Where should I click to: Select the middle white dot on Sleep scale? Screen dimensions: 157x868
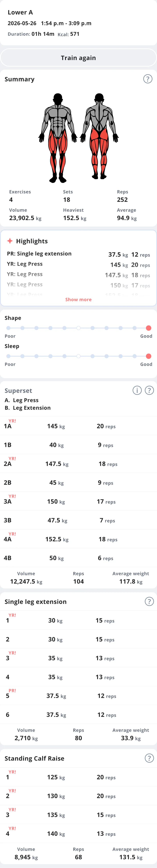78,356
